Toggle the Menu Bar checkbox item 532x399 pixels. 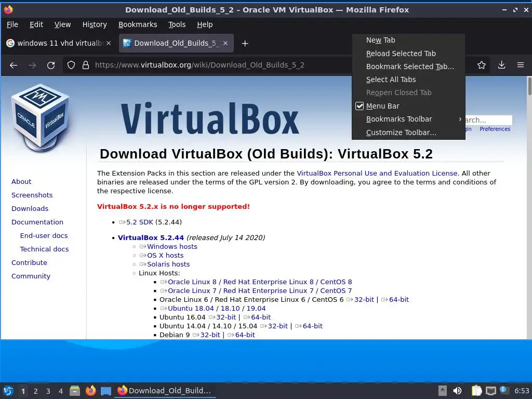[x=408, y=106]
